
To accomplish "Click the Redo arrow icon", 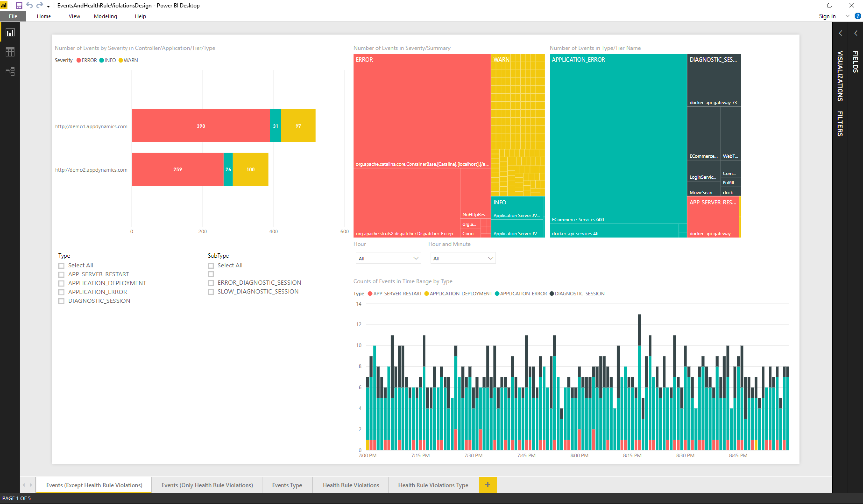I will [39, 5].
